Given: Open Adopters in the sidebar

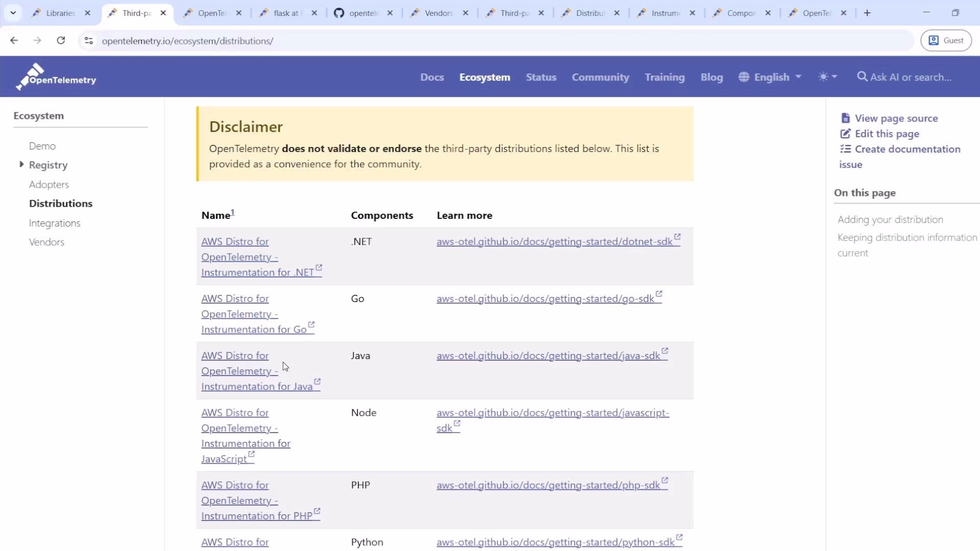Looking at the screenshot, I should tap(49, 185).
